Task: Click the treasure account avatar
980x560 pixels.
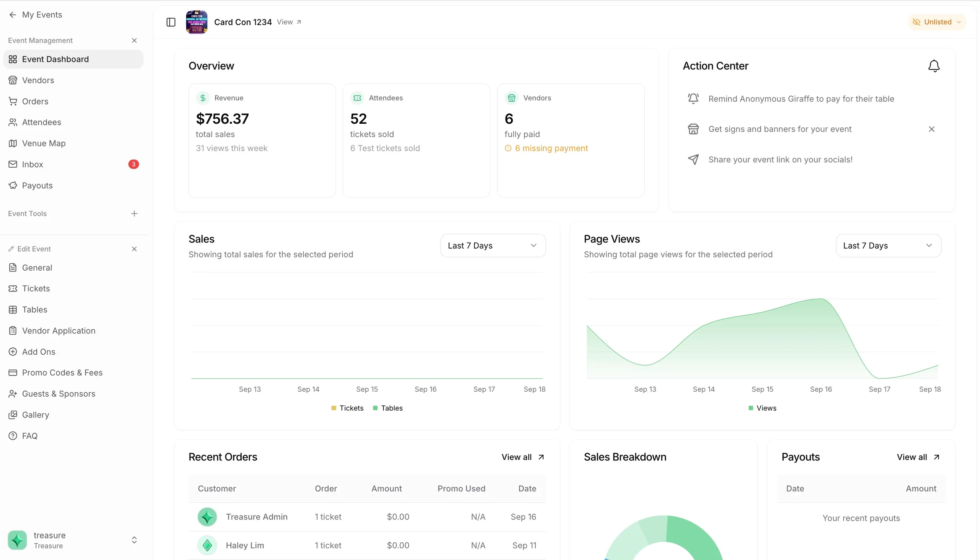Action: (18, 540)
